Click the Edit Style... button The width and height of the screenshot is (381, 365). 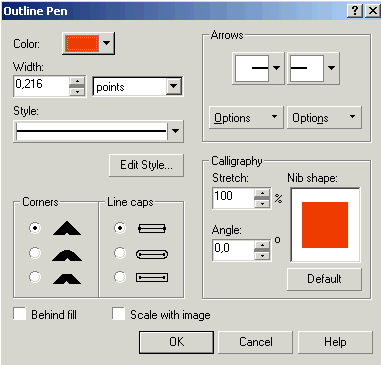click(146, 165)
